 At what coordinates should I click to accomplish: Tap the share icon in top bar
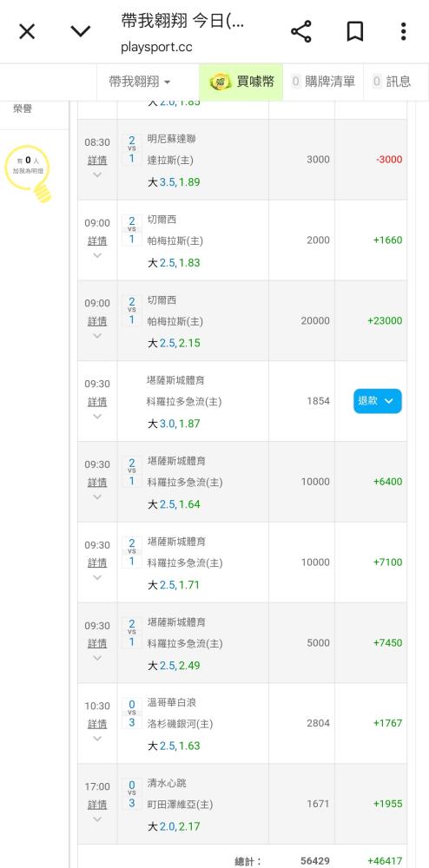tap(301, 31)
